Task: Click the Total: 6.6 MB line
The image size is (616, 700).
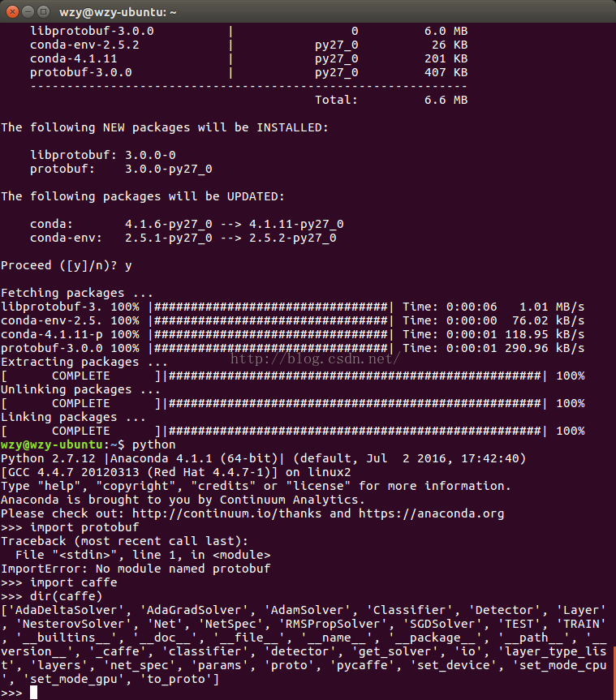Action: (391, 100)
